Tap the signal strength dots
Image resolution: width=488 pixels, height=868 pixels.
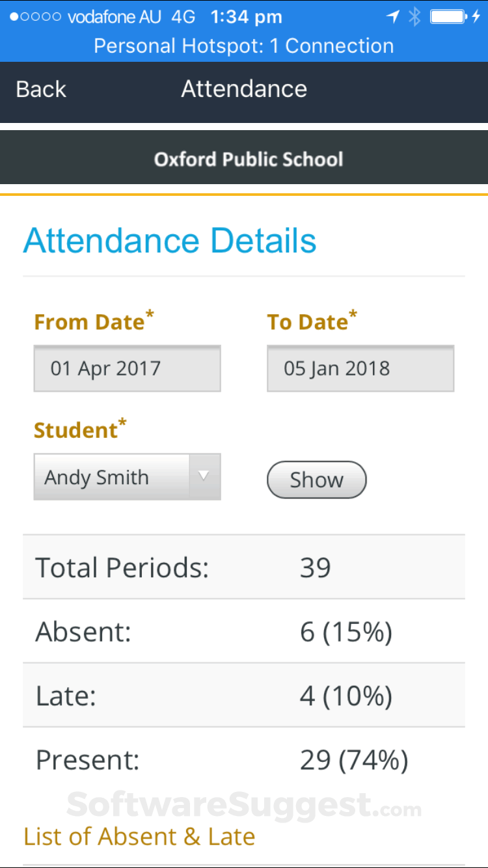click(35, 17)
